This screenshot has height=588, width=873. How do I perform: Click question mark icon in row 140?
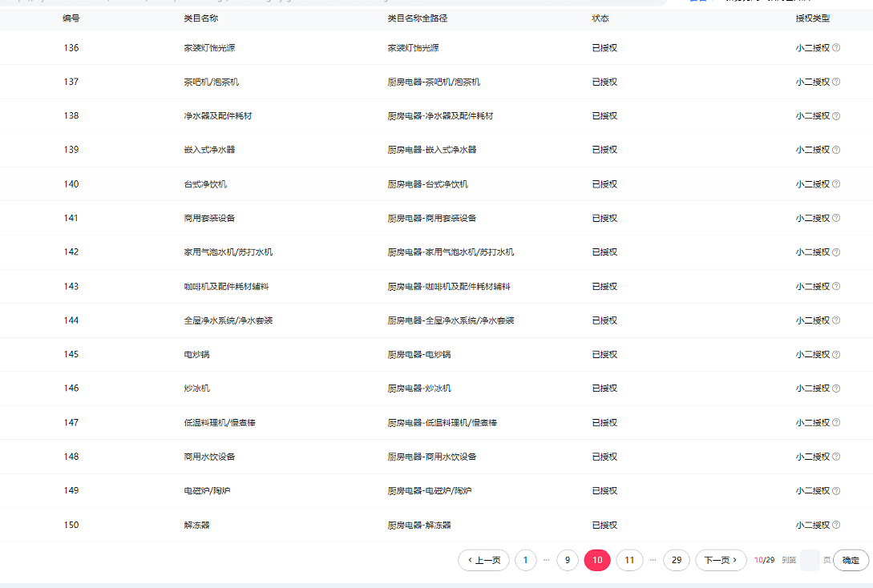[x=836, y=184]
